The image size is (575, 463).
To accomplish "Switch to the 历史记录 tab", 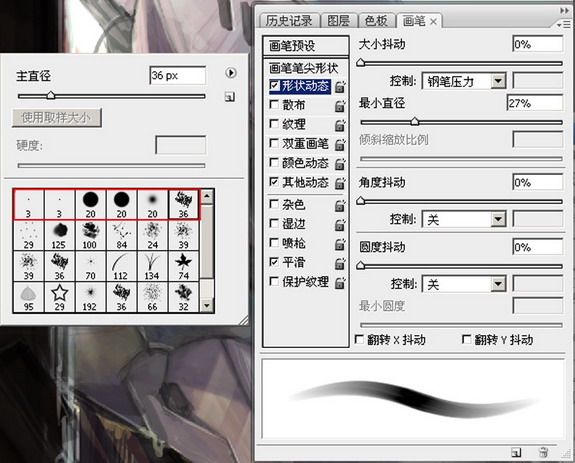I will tap(289, 21).
